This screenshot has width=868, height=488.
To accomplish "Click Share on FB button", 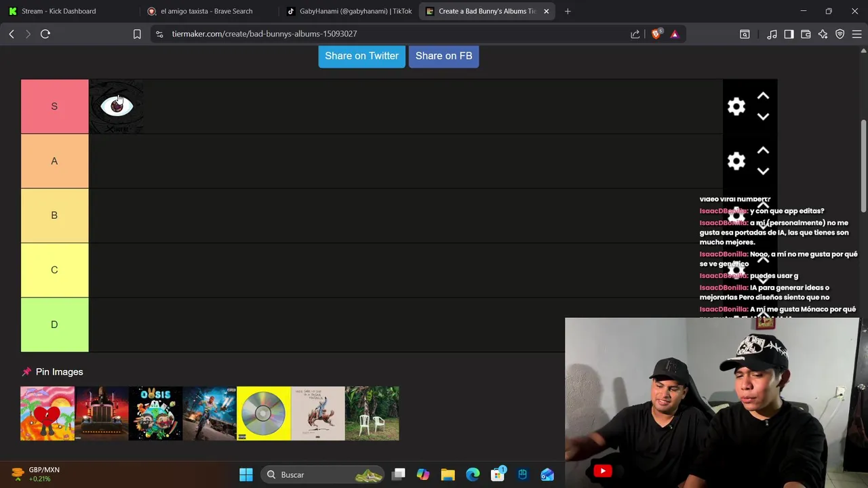I will click(443, 56).
